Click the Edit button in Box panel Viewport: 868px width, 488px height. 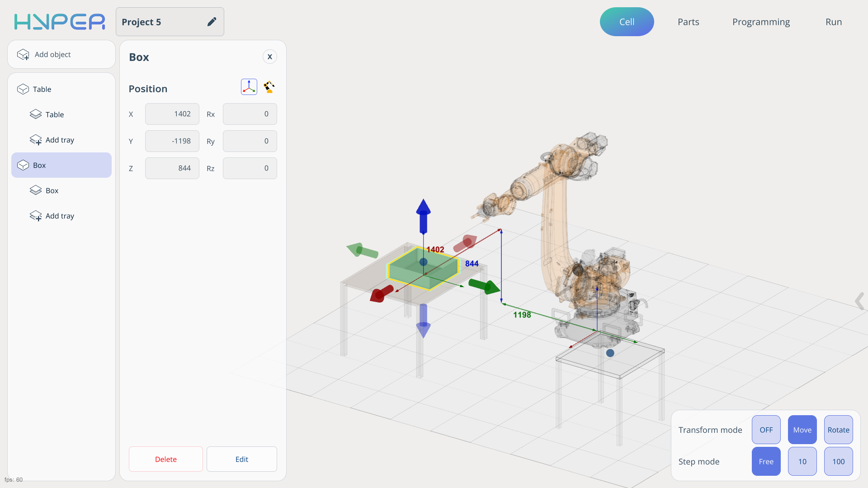[x=241, y=459]
